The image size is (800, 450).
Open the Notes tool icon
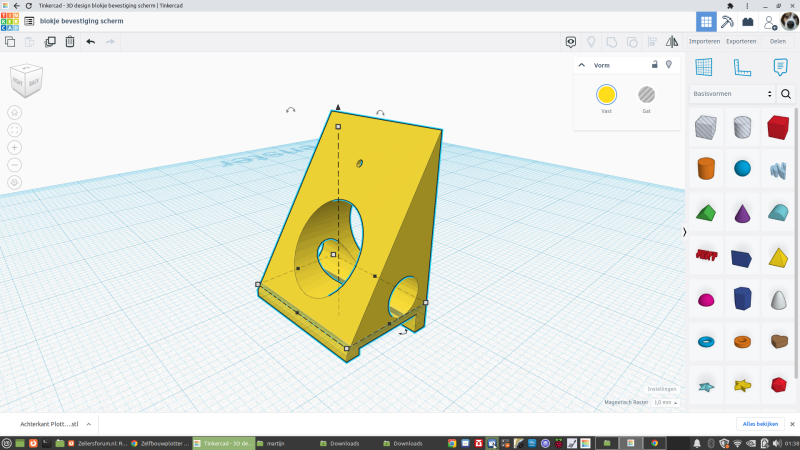(x=780, y=67)
